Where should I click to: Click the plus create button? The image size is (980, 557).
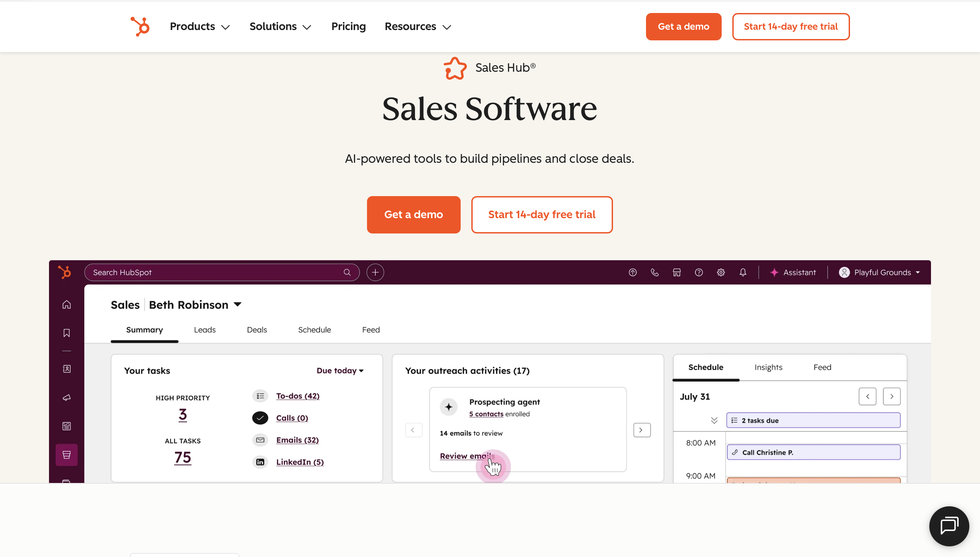[x=375, y=272]
